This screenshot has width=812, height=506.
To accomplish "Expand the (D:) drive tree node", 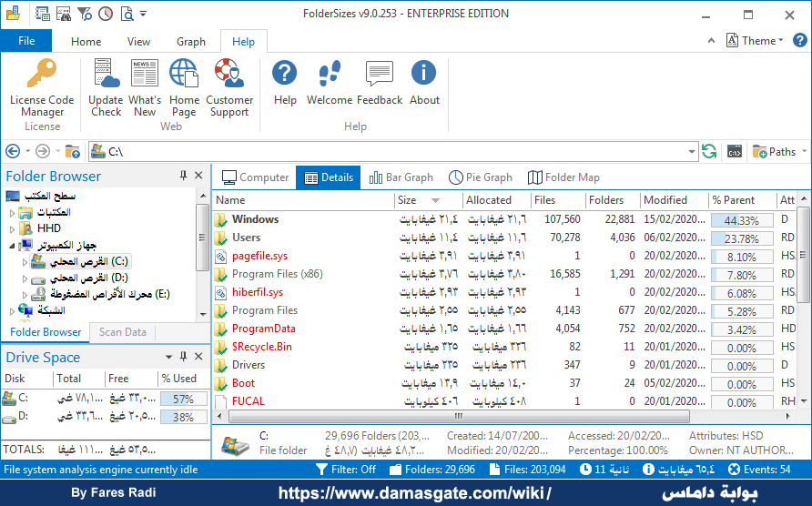I will [x=25, y=278].
